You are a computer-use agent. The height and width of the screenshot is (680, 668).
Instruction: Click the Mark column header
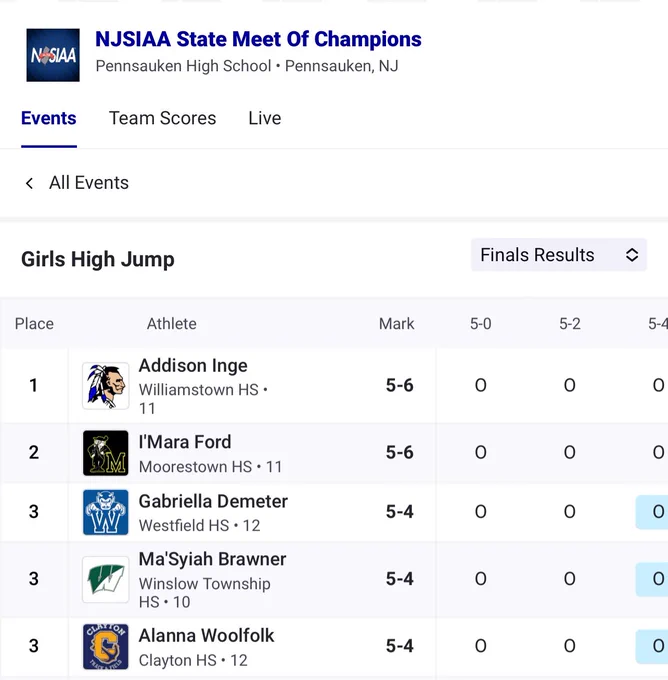(396, 324)
